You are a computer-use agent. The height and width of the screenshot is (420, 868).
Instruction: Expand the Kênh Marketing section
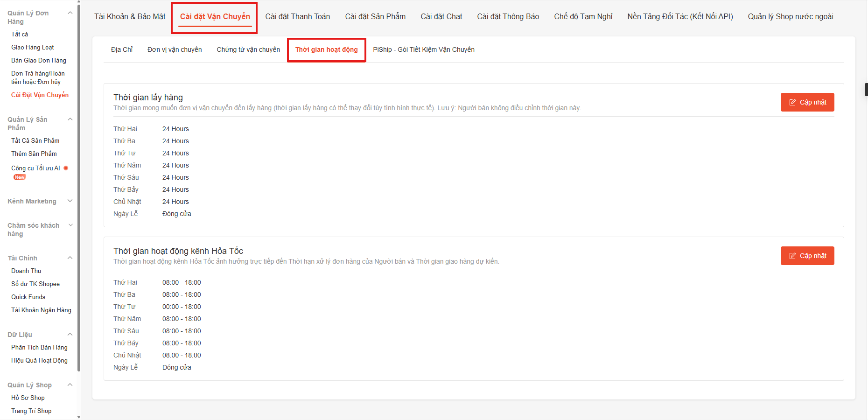70,201
